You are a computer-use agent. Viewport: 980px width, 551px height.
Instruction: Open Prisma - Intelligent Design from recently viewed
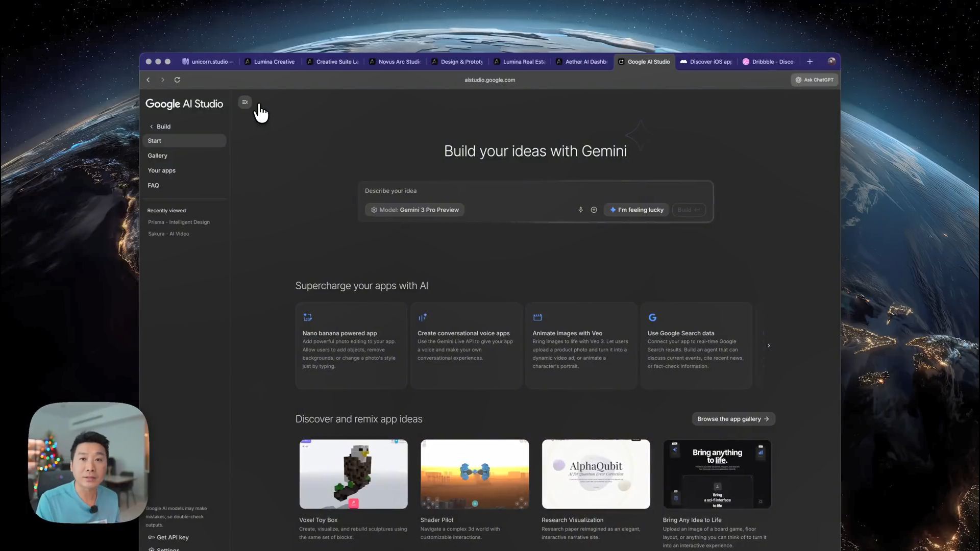click(179, 222)
